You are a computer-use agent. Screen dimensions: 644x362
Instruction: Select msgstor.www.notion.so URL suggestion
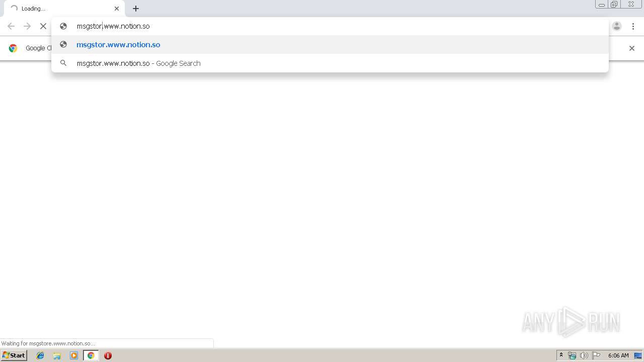(x=330, y=45)
